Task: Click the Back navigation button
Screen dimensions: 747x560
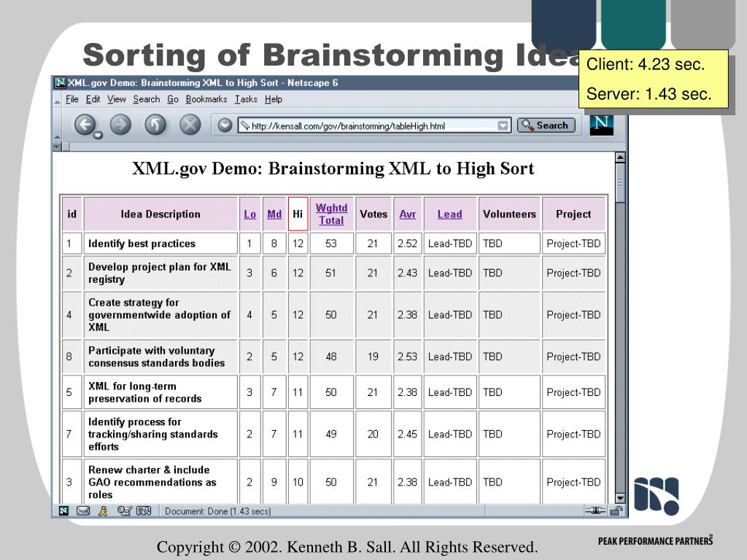Action: point(85,125)
